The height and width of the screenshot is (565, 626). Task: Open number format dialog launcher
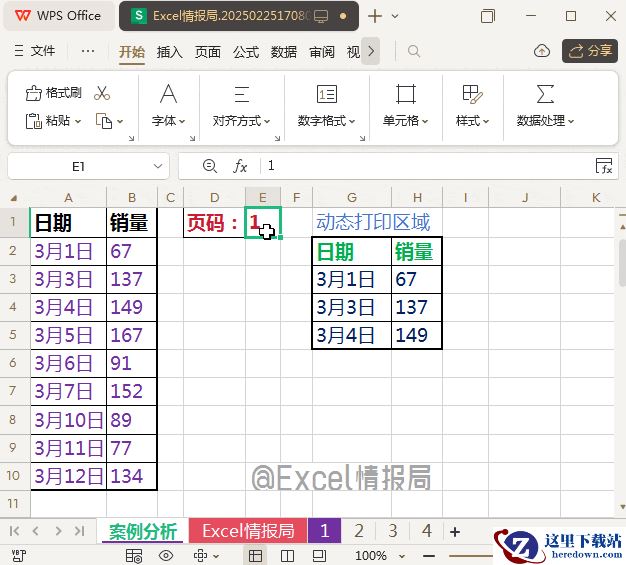(362, 138)
